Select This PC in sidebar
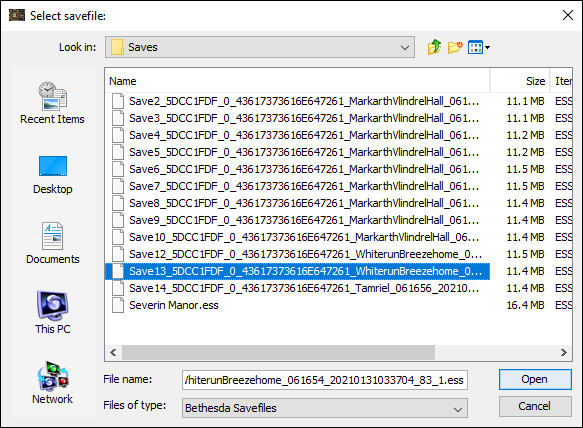This screenshot has width=583, height=428. point(52,313)
